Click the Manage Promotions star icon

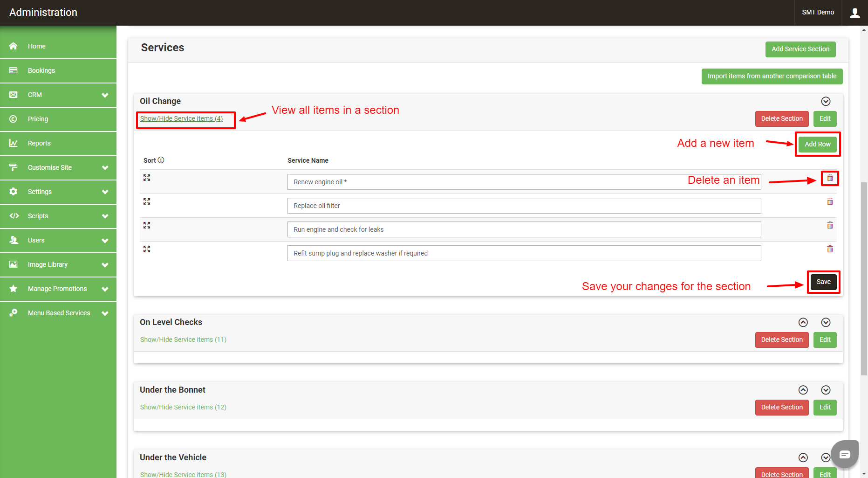tap(14, 289)
